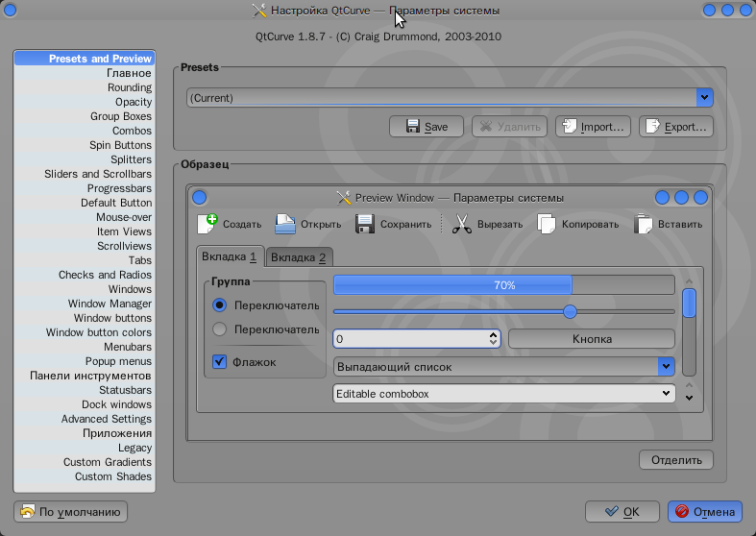Decrease the spin box value with down arrow
Viewport: 756px width, 536px height.
point(493,342)
